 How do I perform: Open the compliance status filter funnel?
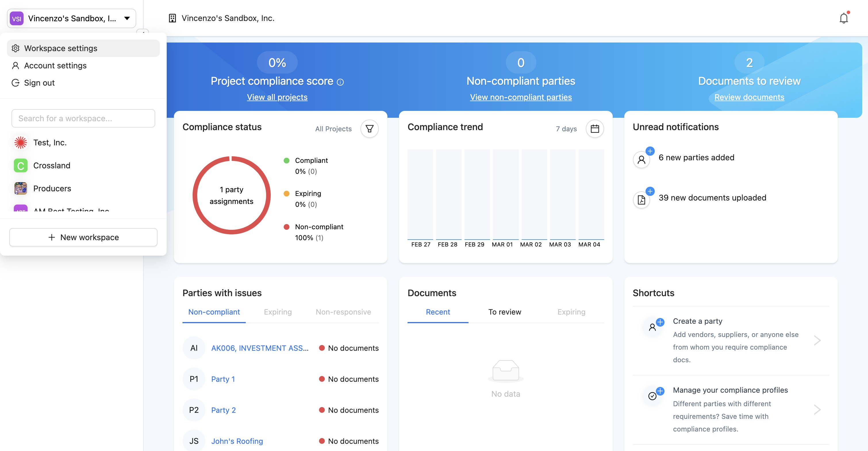pos(369,129)
